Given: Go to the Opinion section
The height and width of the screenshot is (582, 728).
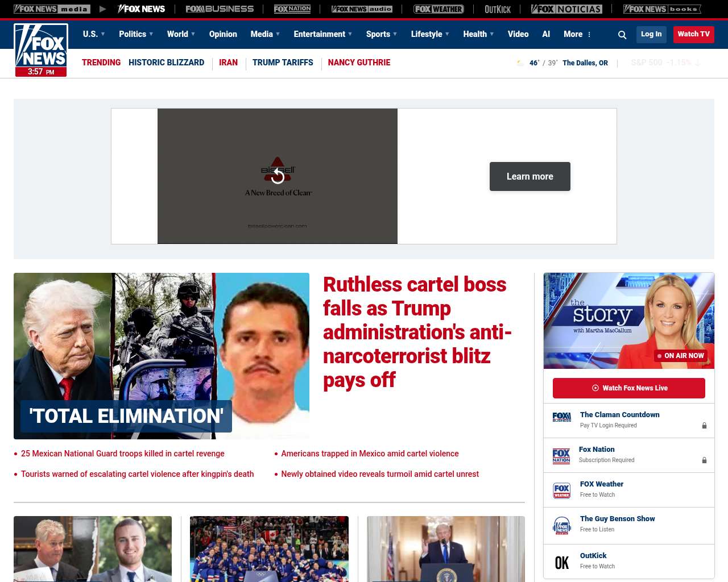Looking at the screenshot, I should pos(223,34).
